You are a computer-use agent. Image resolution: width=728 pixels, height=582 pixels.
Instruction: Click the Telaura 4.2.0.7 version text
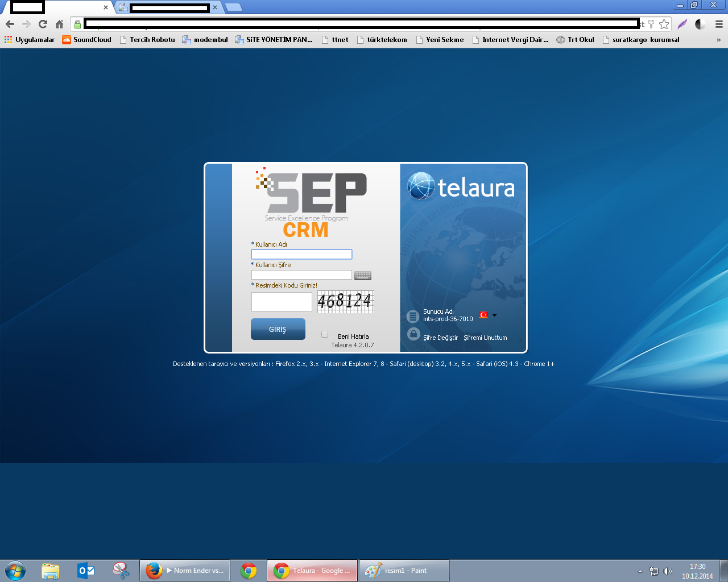(353, 345)
